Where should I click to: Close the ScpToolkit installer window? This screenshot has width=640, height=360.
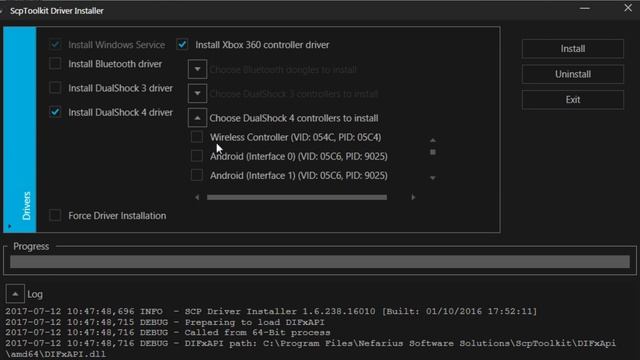(628, 8)
